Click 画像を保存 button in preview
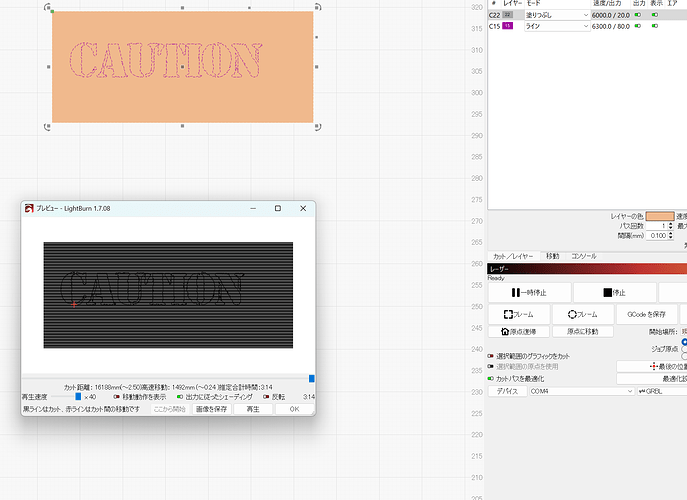The width and height of the screenshot is (687, 500). pyautogui.click(x=213, y=409)
